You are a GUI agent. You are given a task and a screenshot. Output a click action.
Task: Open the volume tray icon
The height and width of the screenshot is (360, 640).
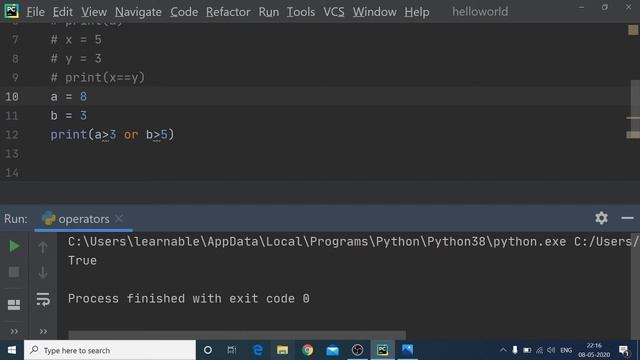(x=551, y=350)
